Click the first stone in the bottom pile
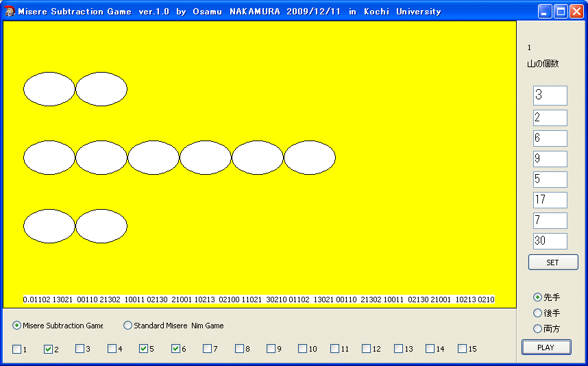 coord(49,226)
